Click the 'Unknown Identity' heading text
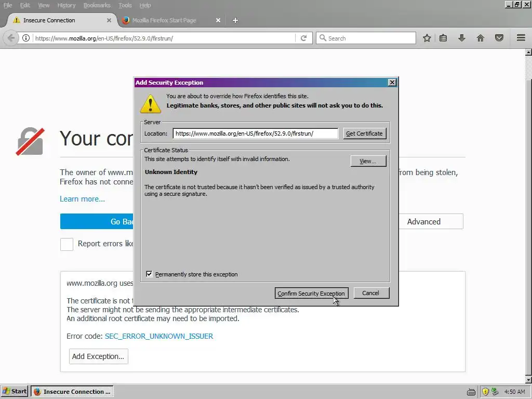Viewport: 532px width, 399px height. coord(171,172)
